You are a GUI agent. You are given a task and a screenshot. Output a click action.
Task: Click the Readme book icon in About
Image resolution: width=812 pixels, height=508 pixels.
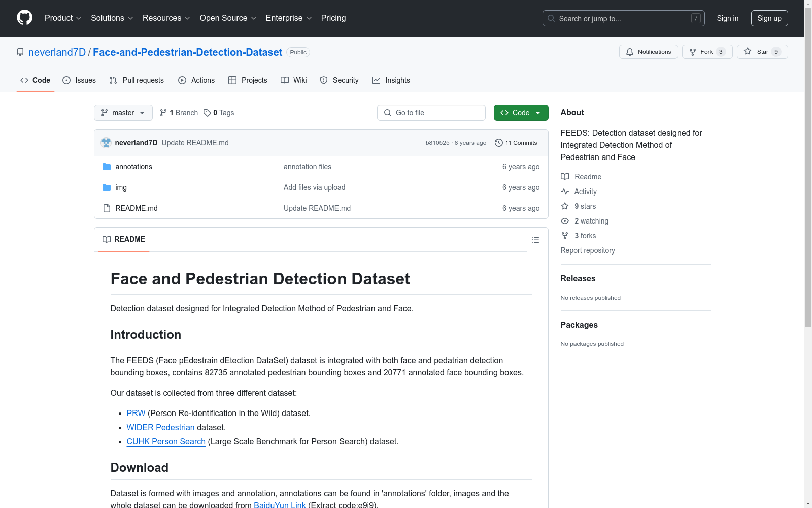tap(565, 177)
